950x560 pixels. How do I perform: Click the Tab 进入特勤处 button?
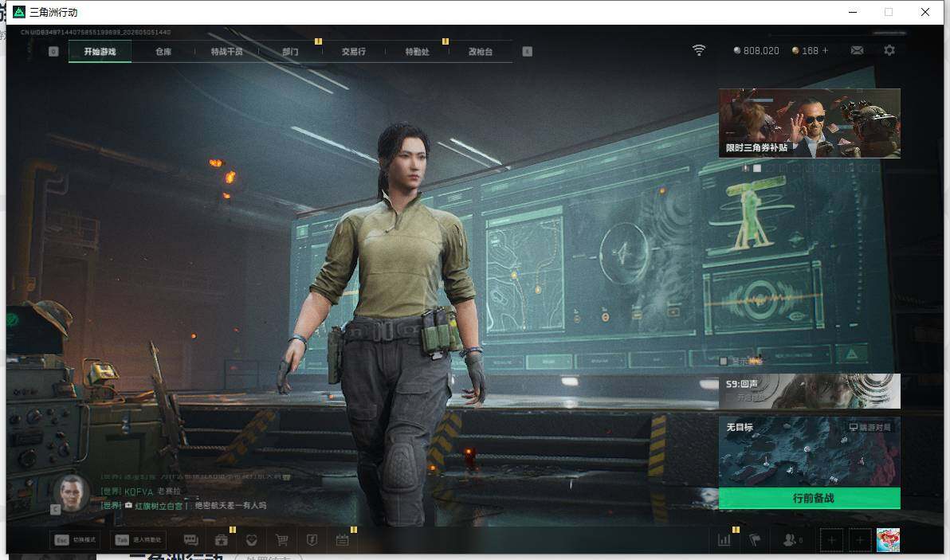(x=139, y=539)
